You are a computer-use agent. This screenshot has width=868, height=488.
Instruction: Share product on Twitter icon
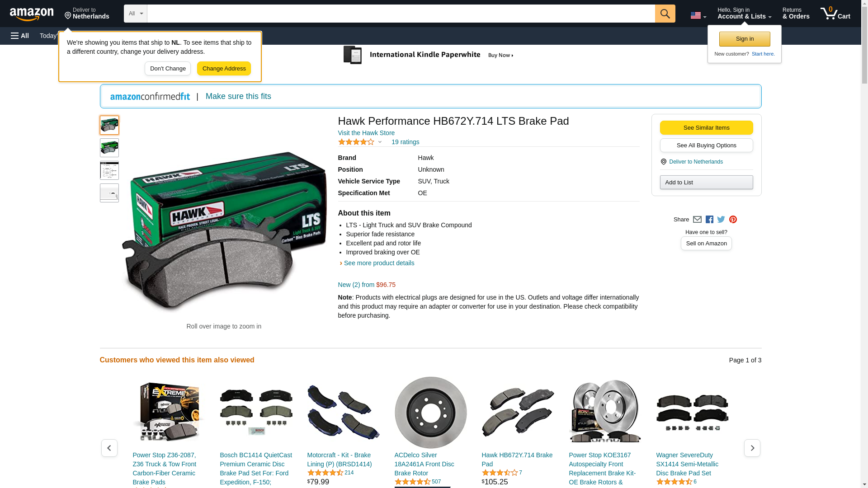(721, 220)
